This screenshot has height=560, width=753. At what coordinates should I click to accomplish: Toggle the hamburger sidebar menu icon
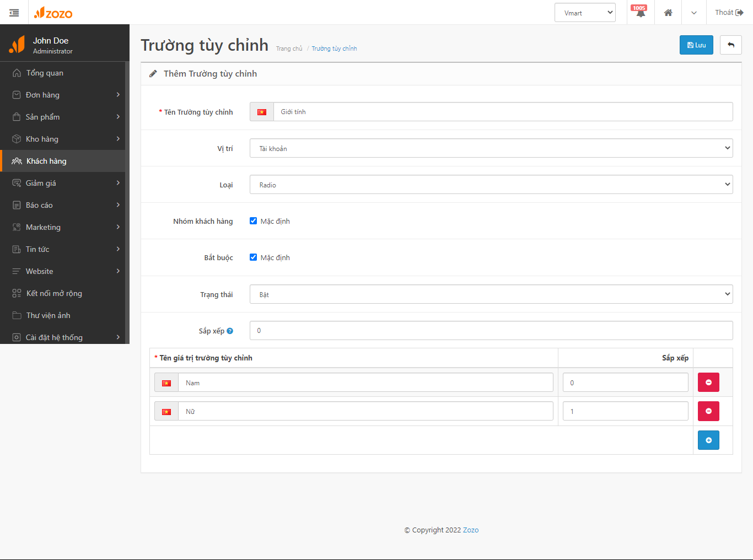14,13
